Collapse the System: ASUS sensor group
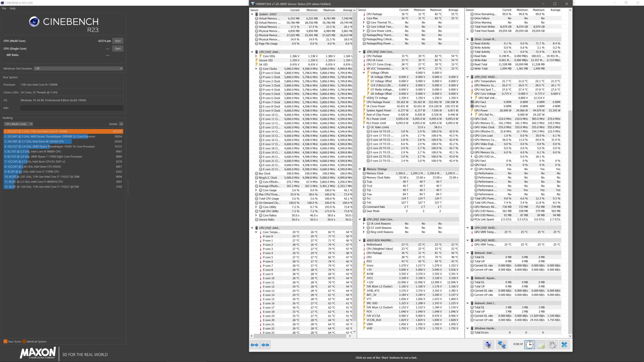The image size is (644, 362). point(252,14)
